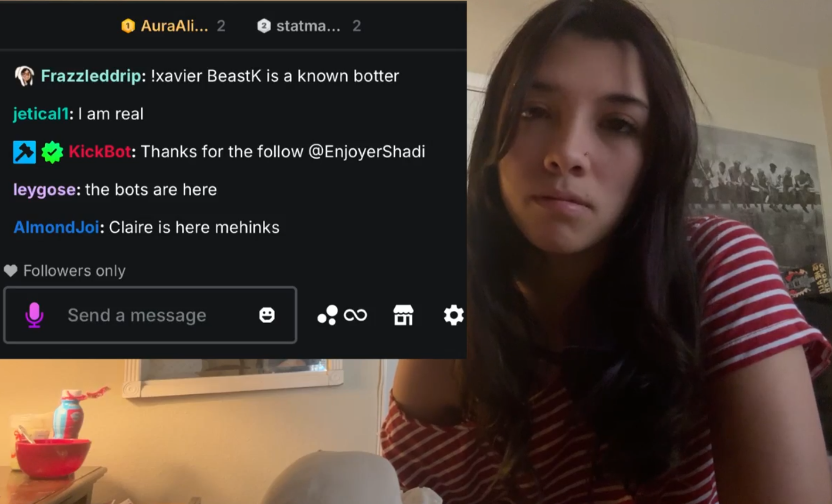Click Frazzleddrip's avatar picture

click(24, 76)
